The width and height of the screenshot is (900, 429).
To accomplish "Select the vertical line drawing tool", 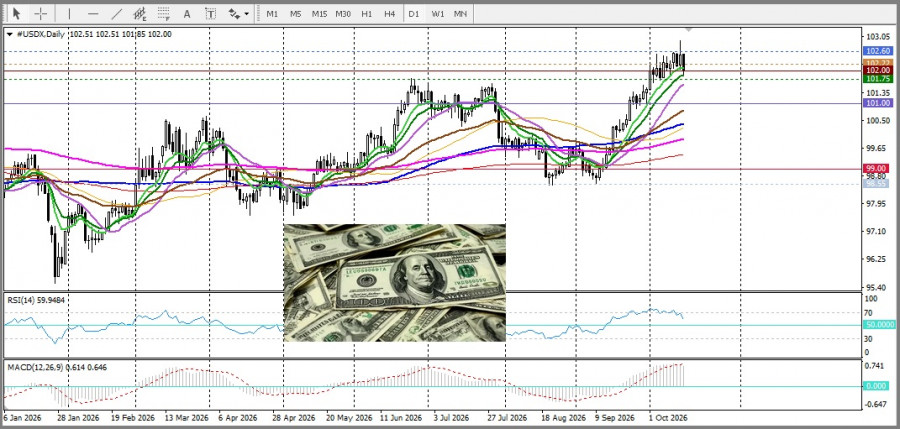I will 69,13.
